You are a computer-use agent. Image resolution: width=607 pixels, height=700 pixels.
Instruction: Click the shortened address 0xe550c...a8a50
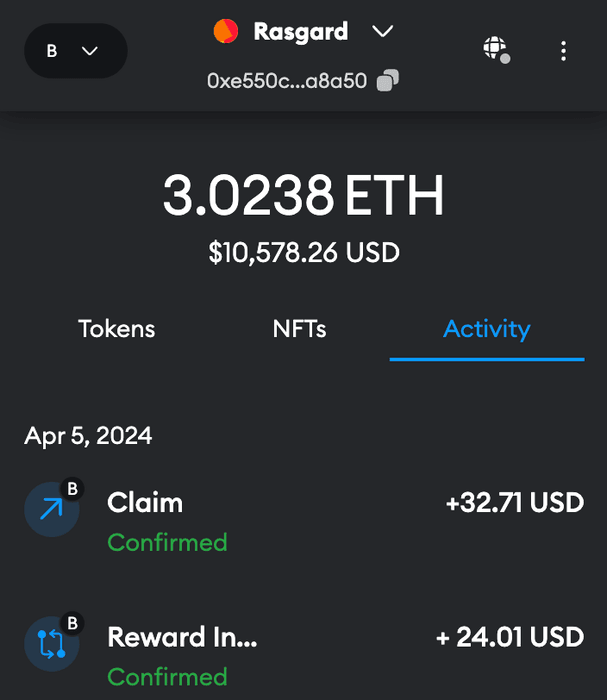pyautogui.click(x=288, y=81)
